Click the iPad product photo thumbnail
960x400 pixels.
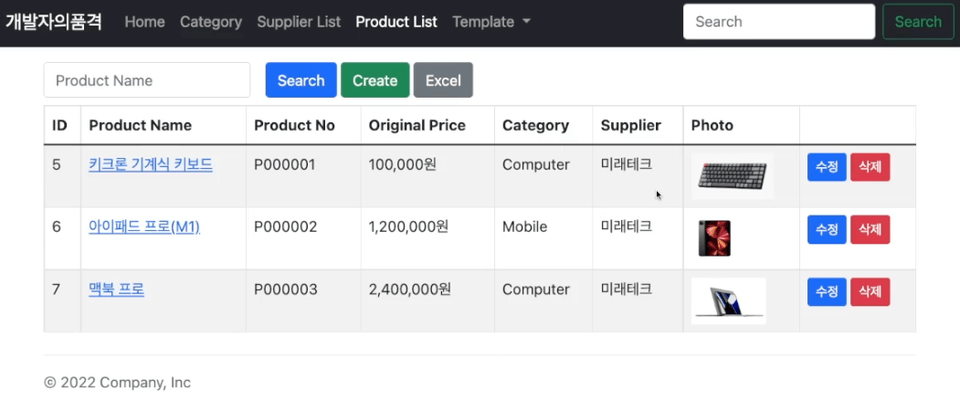coord(714,239)
